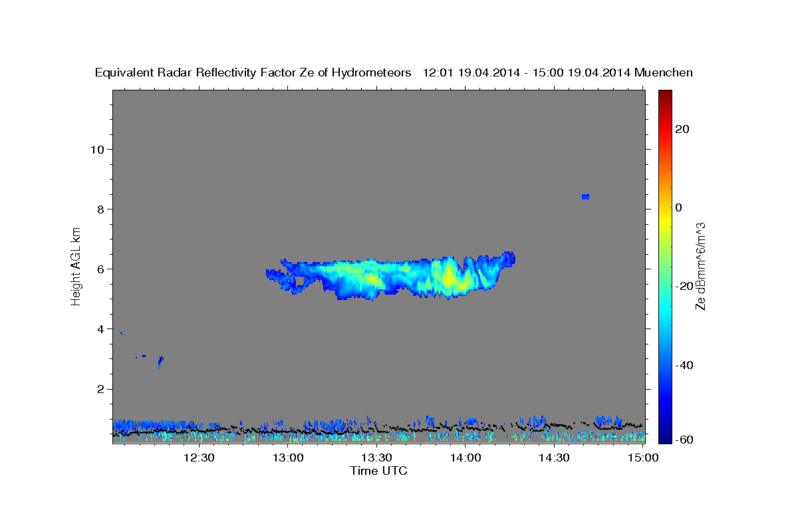Click the height tick label '4'

[x=100, y=329]
